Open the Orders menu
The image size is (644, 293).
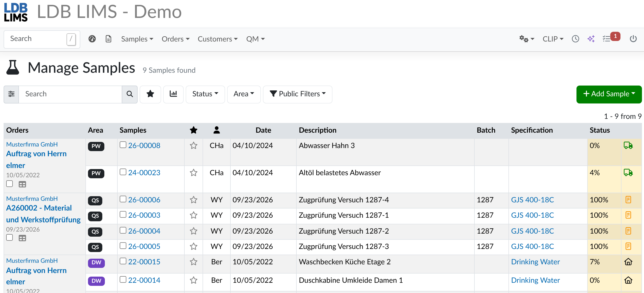pos(175,39)
